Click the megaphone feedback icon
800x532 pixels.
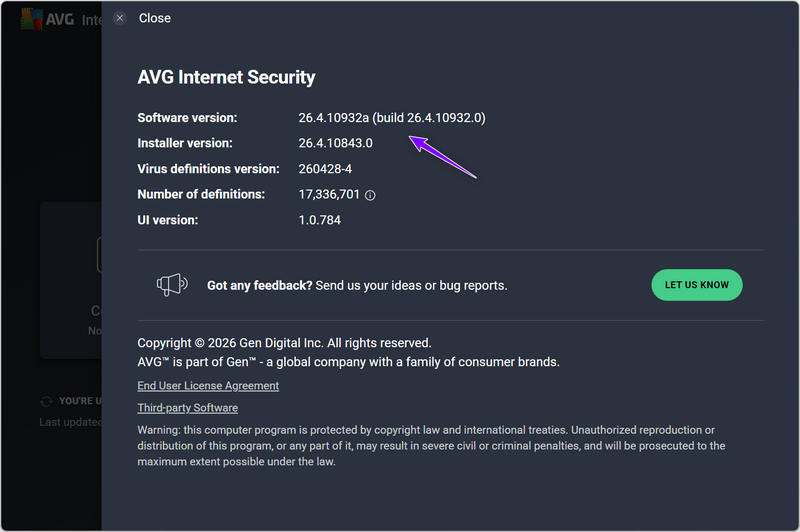tap(172, 285)
